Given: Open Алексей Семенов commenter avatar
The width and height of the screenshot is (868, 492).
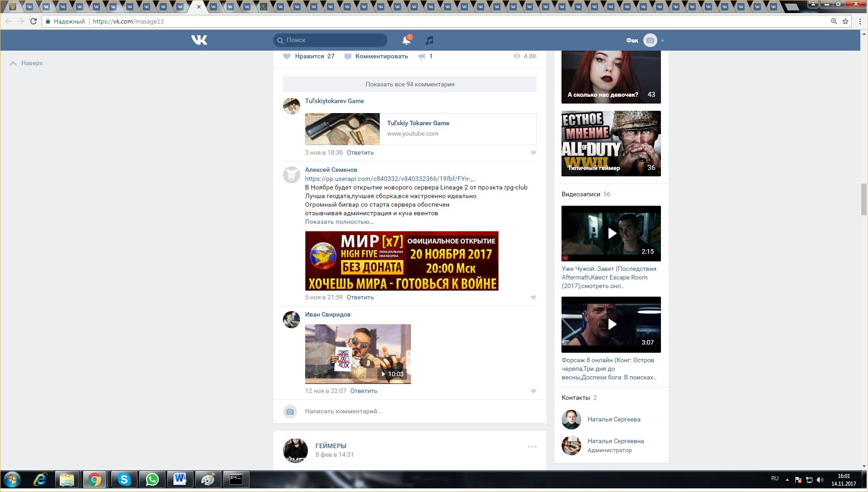Looking at the screenshot, I should click(292, 175).
